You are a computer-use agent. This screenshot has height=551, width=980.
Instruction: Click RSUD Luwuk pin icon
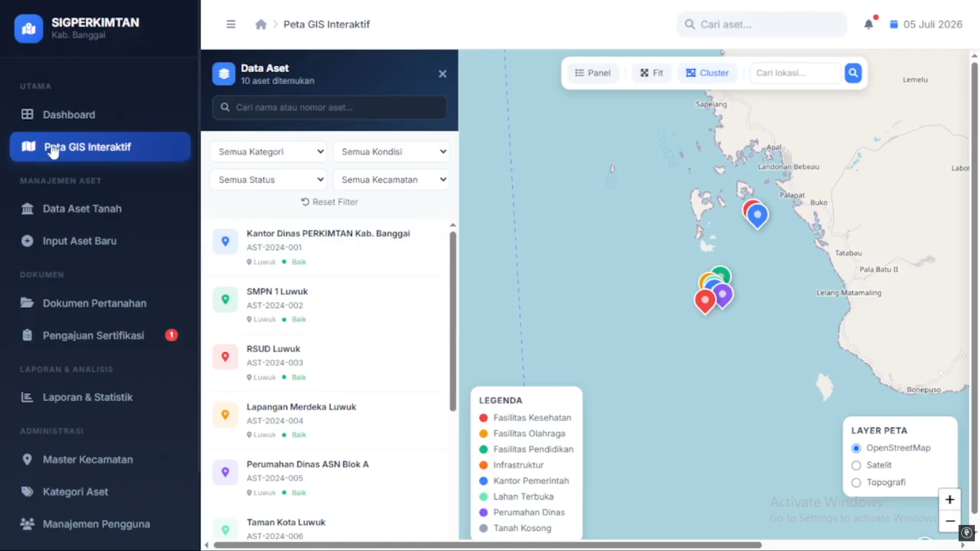(x=225, y=357)
